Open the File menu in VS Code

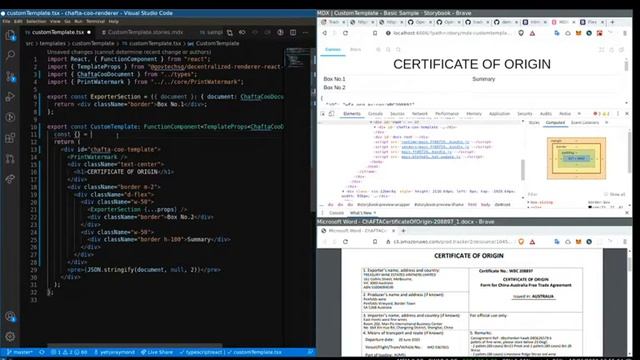coord(7,21)
